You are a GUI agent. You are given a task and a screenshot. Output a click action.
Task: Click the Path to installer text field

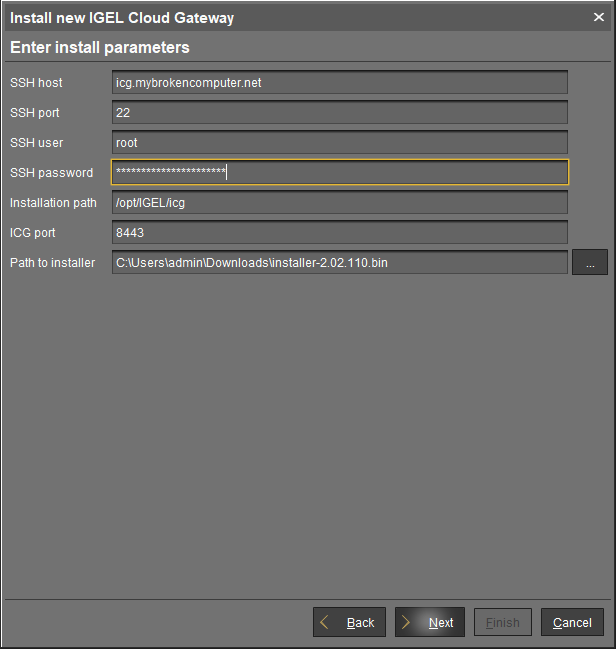[340, 263]
